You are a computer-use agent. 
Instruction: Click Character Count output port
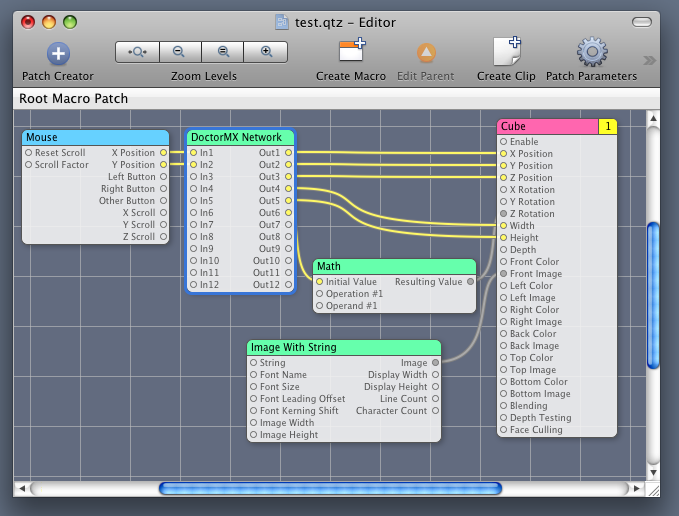tap(435, 411)
